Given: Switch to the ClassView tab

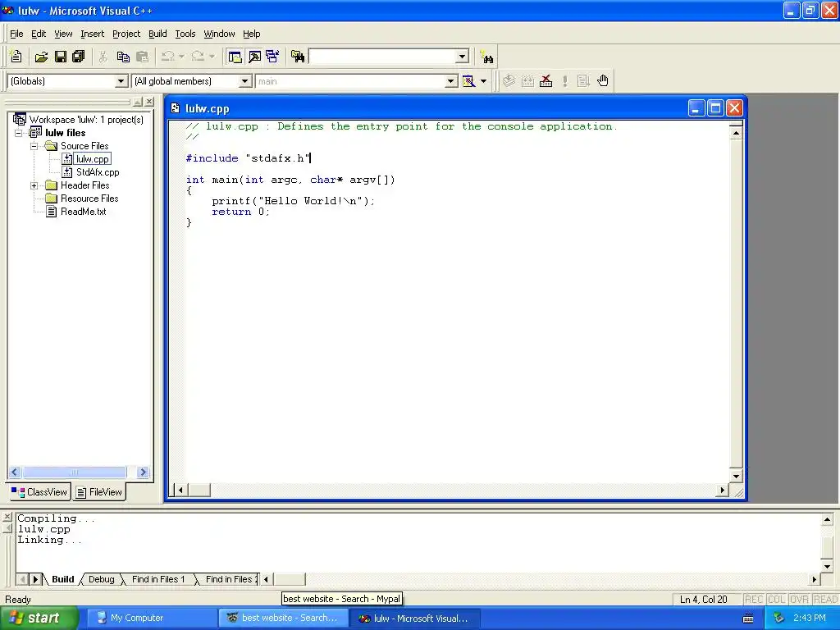Looking at the screenshot, I should point(39,492).
